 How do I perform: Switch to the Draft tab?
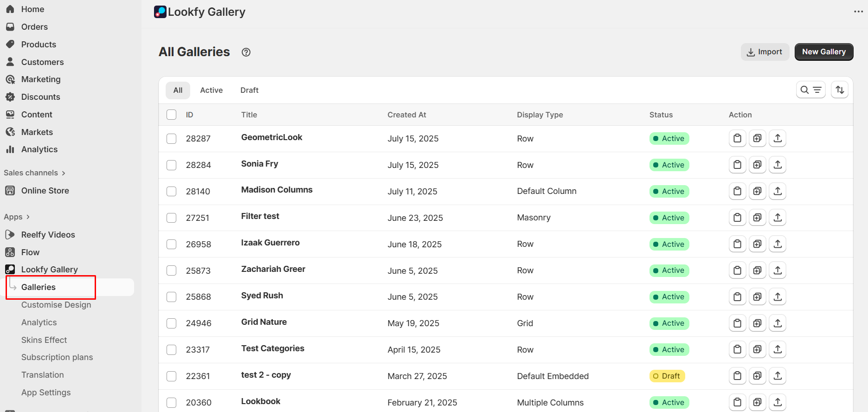click(249, 90)
